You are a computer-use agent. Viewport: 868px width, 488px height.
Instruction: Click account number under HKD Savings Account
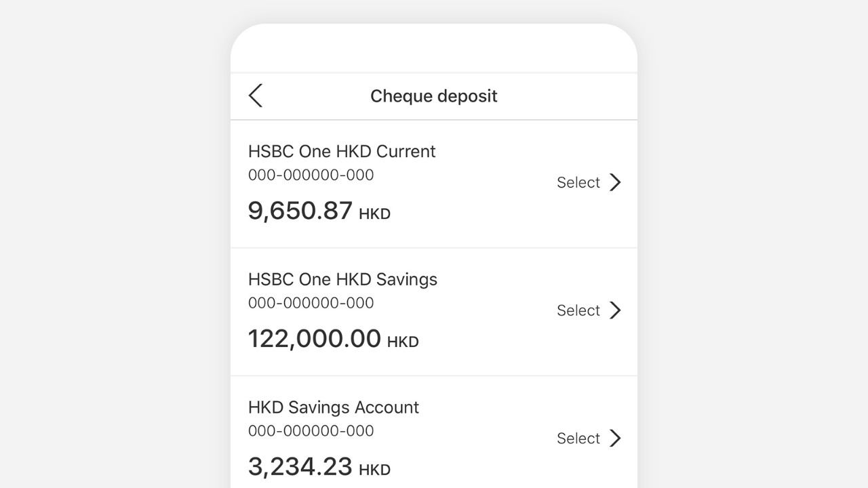311,431
